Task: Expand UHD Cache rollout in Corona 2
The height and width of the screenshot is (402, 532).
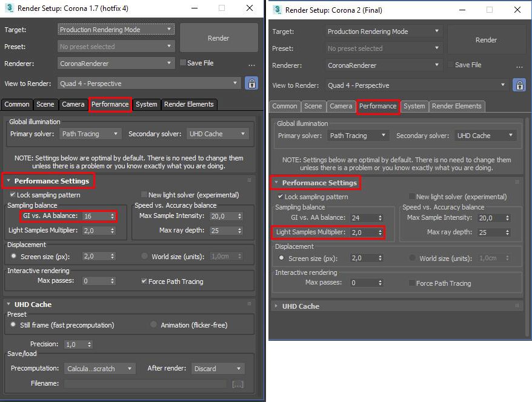Action: pyautogui.click(x=276, y=306)
